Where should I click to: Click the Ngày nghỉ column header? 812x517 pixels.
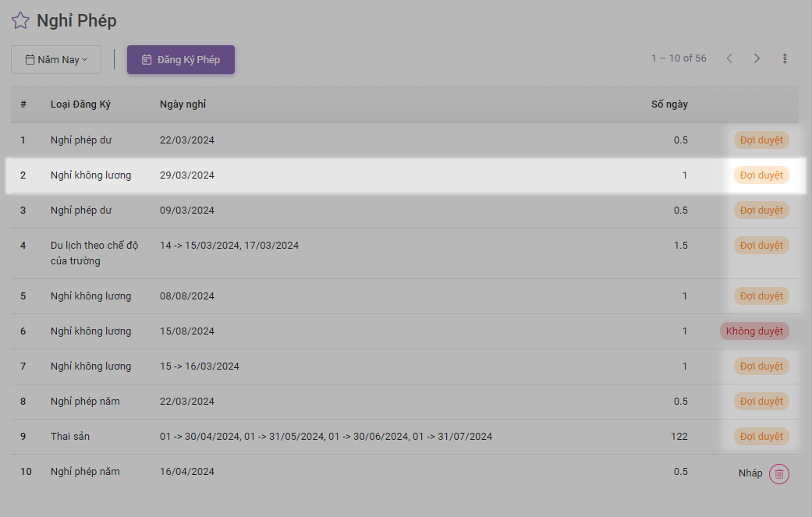coord(183,104)
